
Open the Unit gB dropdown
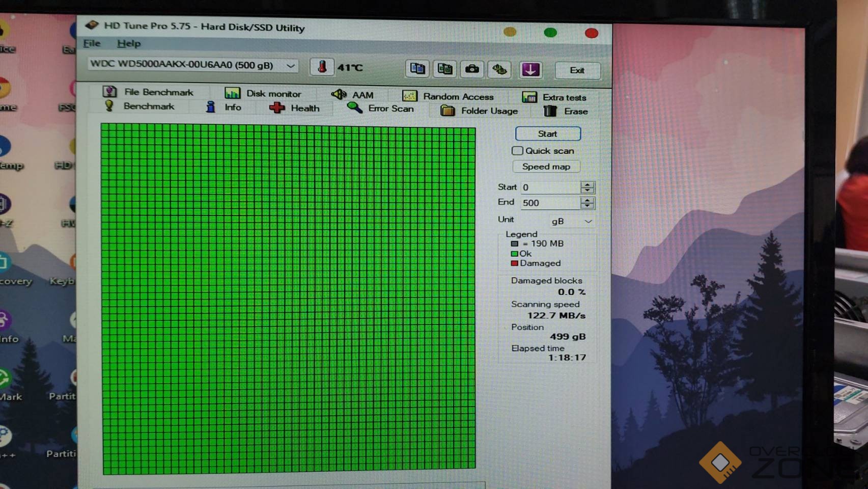click(588, 221)
